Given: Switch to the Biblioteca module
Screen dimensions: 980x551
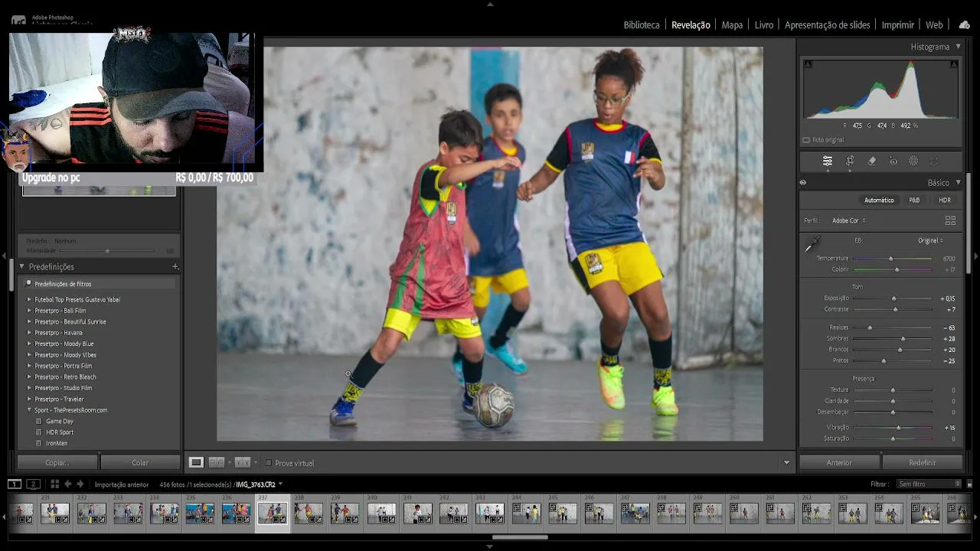Looking at the screenshot, I should point(642,24).
